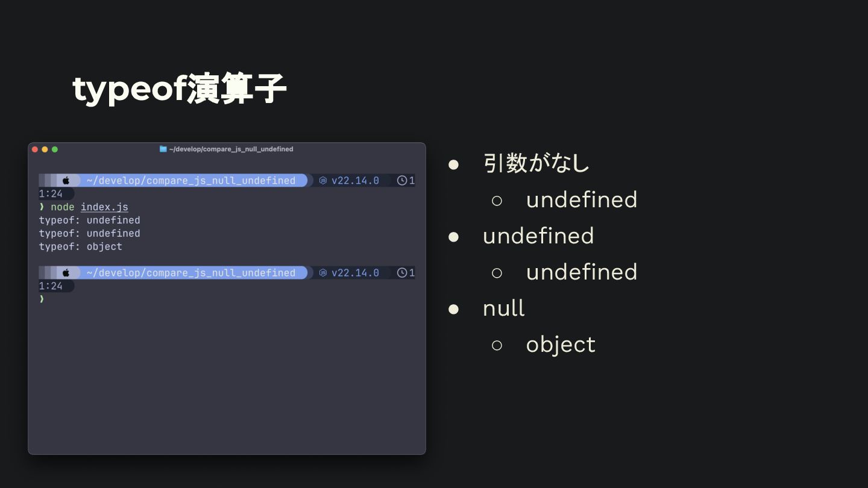Click the '引数がなし' bullet item
868x488 pixels.
click(x=536, y=163)
